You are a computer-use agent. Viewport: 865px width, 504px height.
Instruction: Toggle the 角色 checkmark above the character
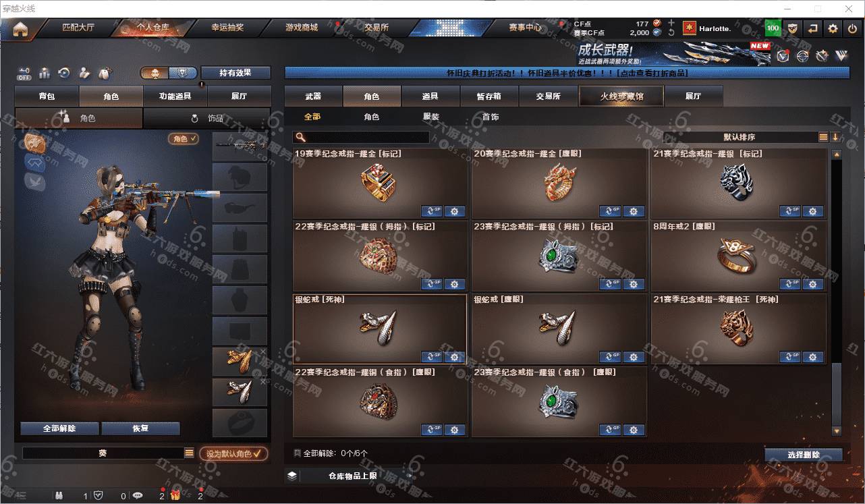[183, 138]
